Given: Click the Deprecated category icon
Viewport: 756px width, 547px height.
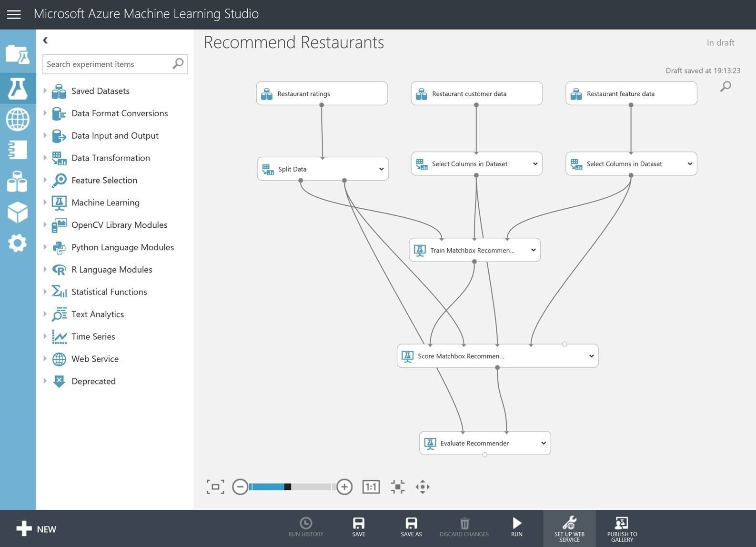Looking at the screenshot, I should [59, 381].
